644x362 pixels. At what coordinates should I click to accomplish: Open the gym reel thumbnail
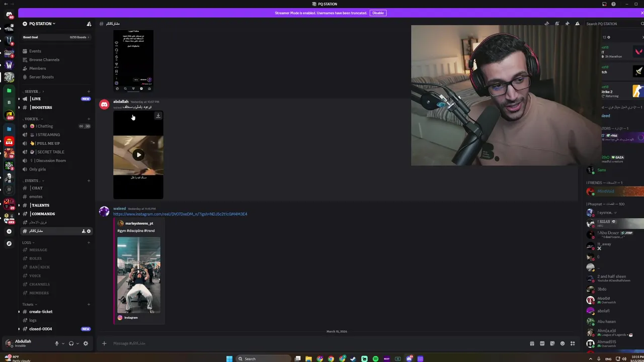(139, 275)
